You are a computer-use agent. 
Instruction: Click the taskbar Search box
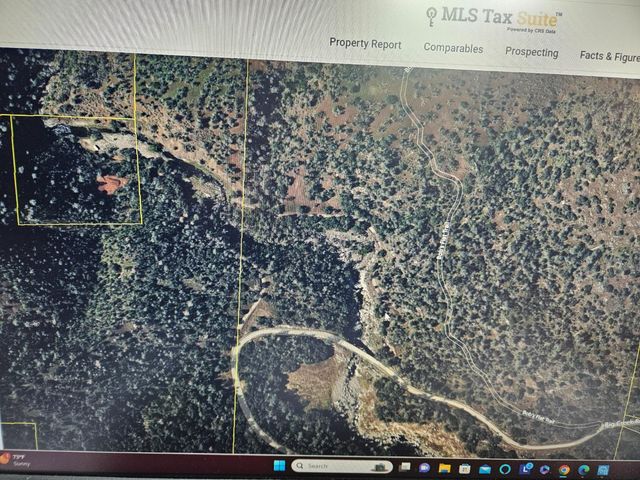(x=342, y=466)
